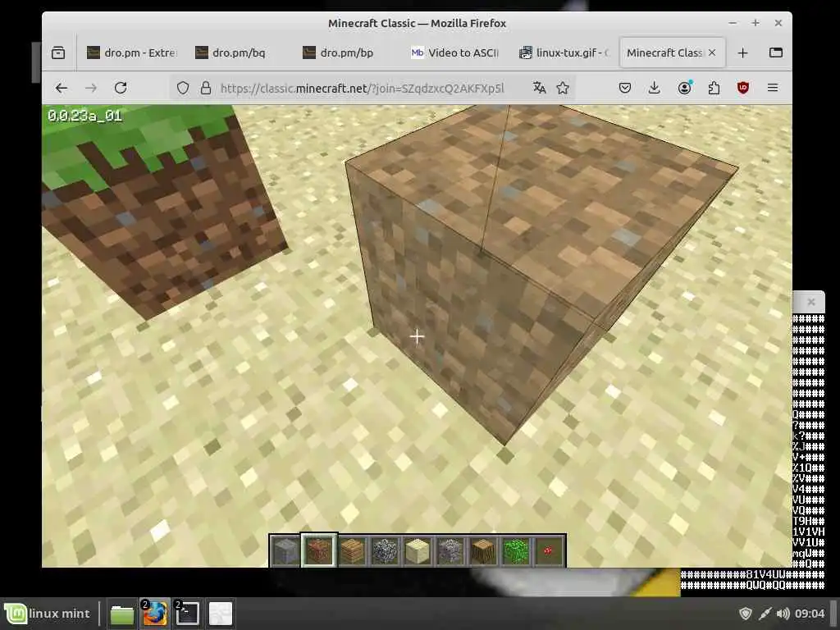Select the stone block in hotbar

[x=285, y=550]
